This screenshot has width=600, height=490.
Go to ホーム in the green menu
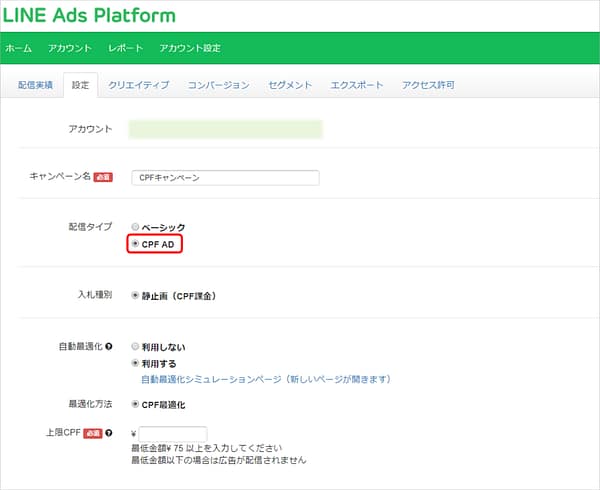coord(19,48)
